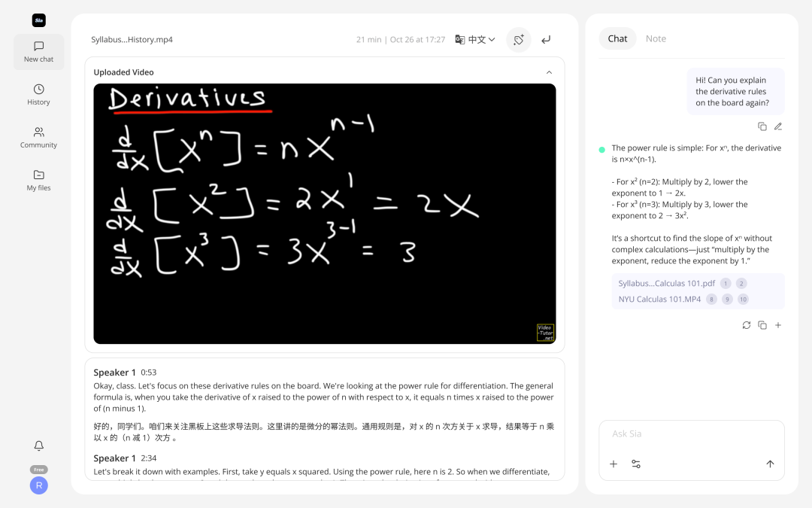Copy the Sia response text
Image resolution: width=812 pixels, height=508 pixels.
[762, 325]
